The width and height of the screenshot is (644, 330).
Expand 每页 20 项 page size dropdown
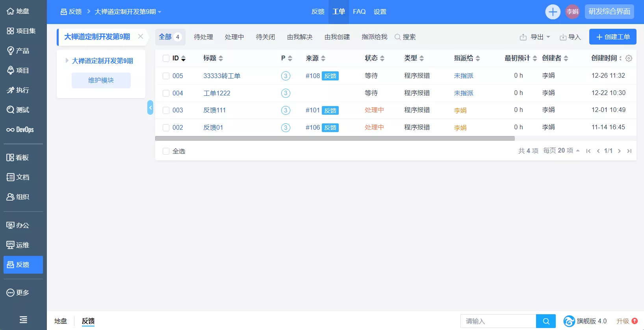coord(561,151)
